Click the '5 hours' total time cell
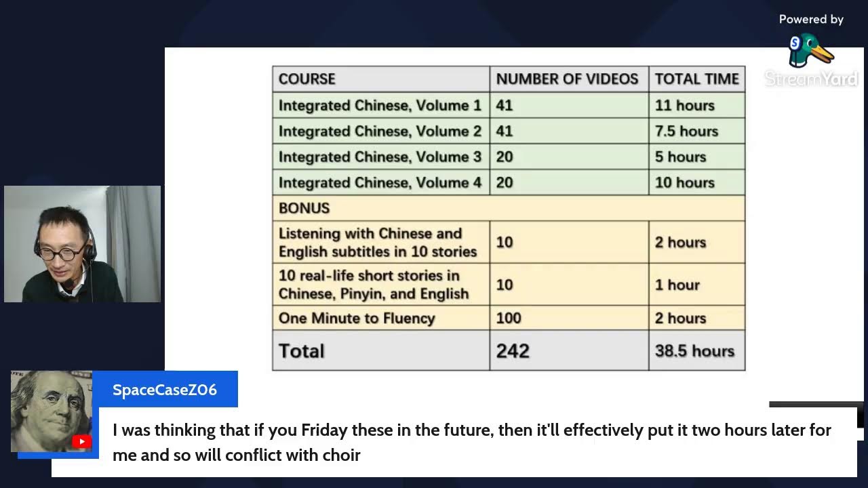The width and height of the screenshot is (868, 488). pos(697,157)
